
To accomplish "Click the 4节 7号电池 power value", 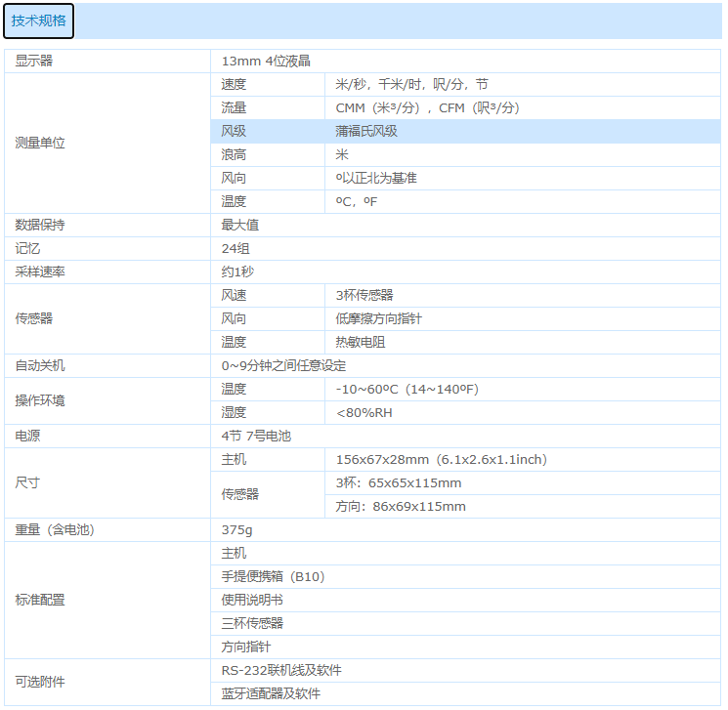I will pyautogui.click(x=256, y=436).
